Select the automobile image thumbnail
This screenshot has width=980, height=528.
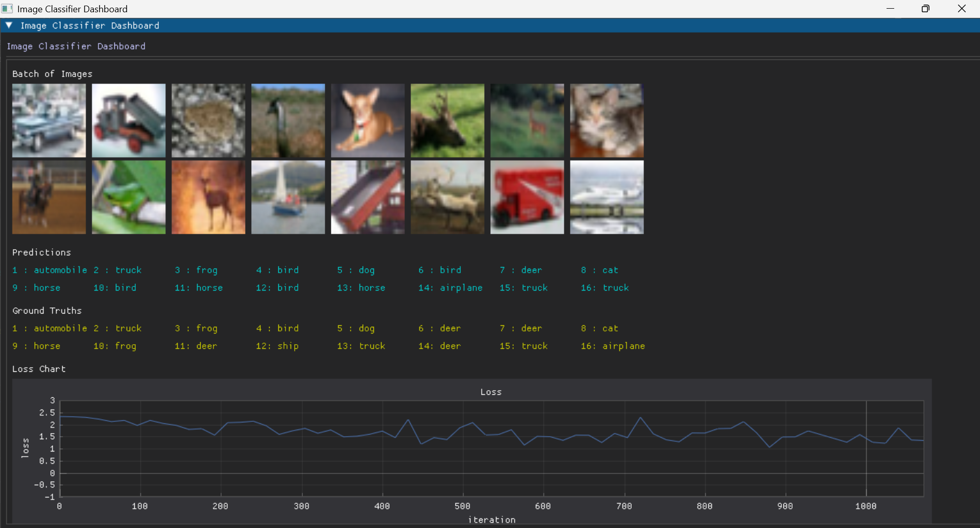coord(49,121)
